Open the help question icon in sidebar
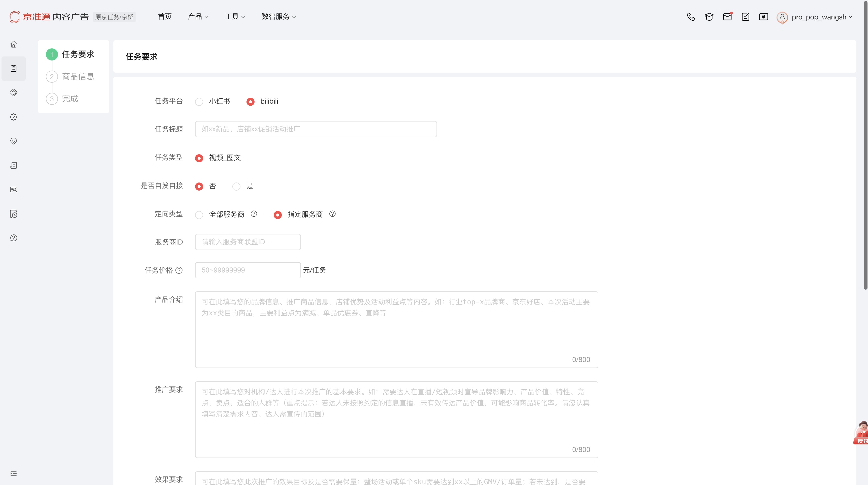 pyautogui.click(x=13, y=238)
